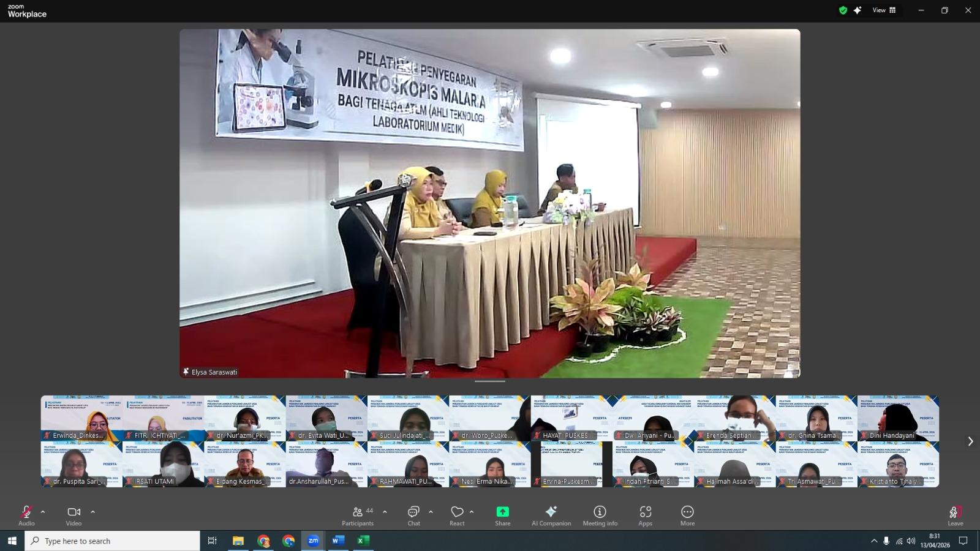Toggle the camera with the Video button
Viewport: 980px width, 551px height.
(x=73, y=515)
